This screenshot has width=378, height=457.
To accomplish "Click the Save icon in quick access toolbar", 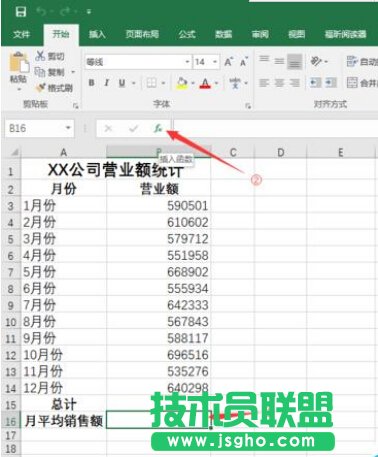I will (21, 12).
